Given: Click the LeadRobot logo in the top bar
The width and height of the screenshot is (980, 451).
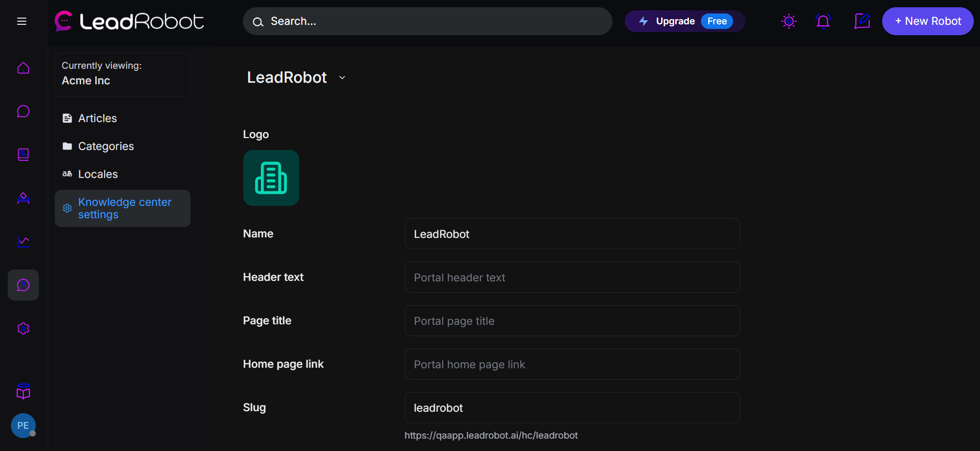Looking at the screenshot, I should (x=129, y=21).
